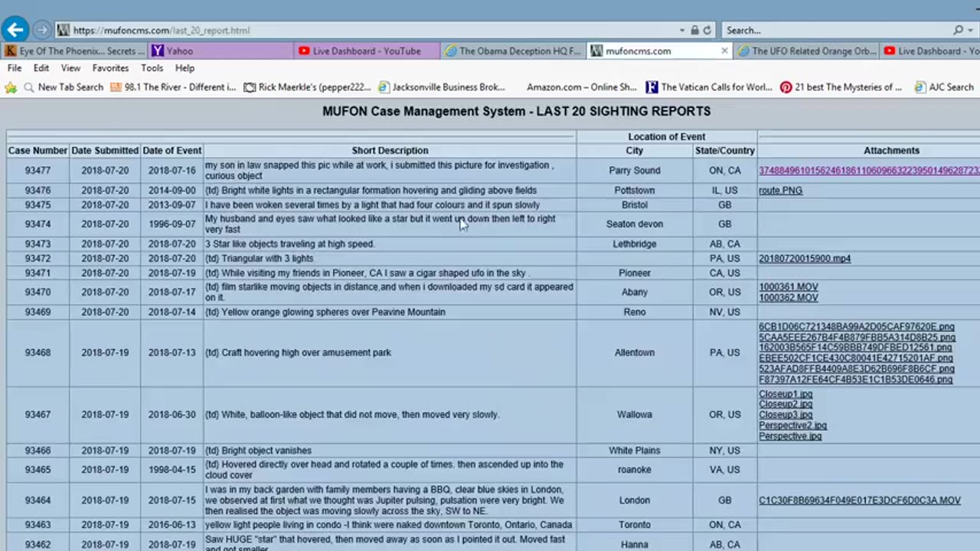Open the Rick Maerkle's bookmark

point(307,87)
